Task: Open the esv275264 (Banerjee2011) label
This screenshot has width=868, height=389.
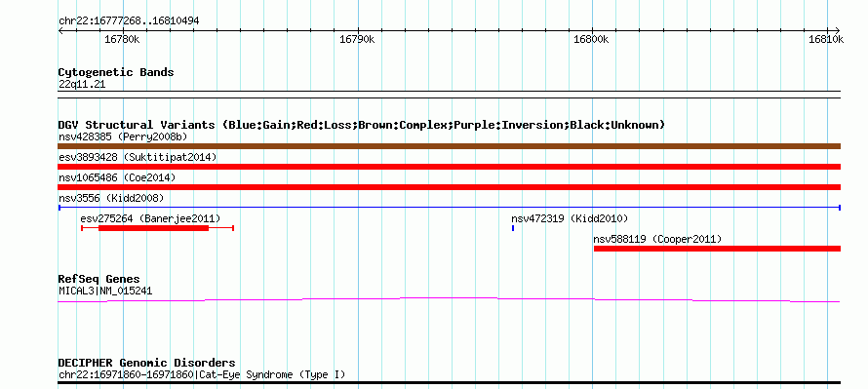Action: click(x=150, y=218)
